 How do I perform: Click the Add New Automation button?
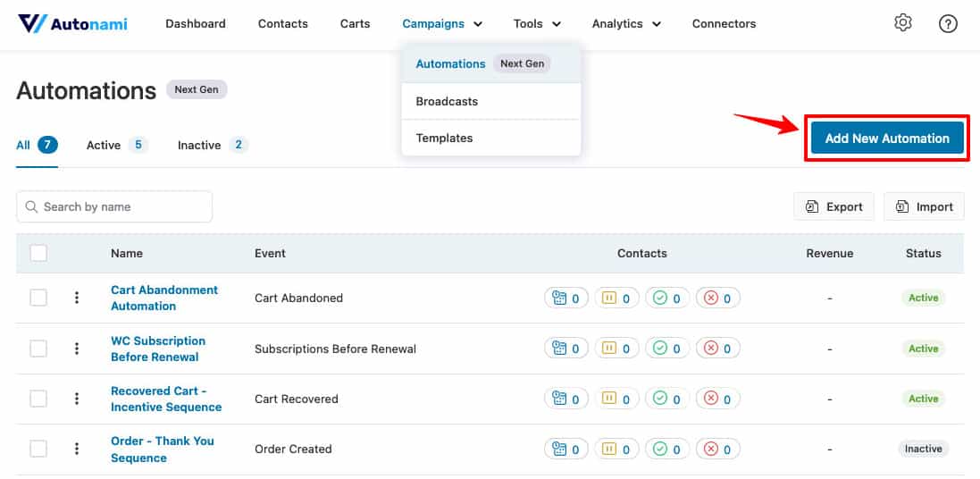click(887, 139)
